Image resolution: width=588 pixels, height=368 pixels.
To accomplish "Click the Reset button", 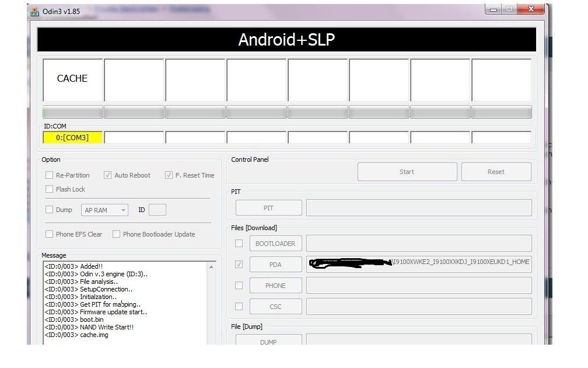I will coord(496,172).
